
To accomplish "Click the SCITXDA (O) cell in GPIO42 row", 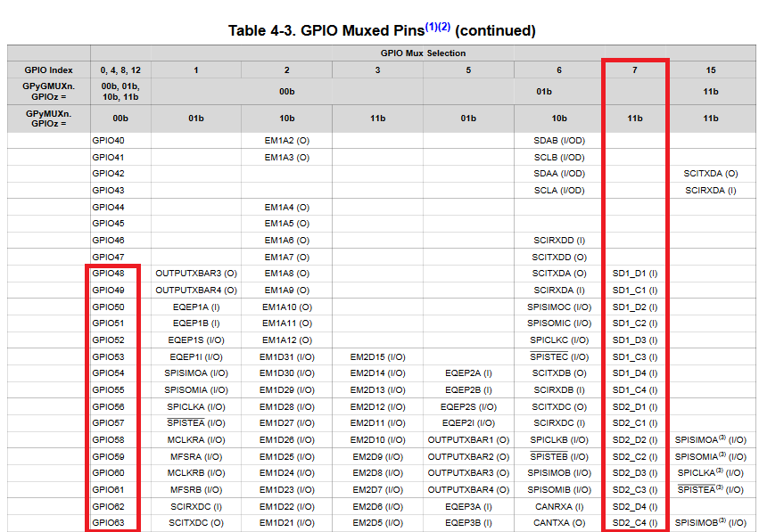I will tap(711, 173).
